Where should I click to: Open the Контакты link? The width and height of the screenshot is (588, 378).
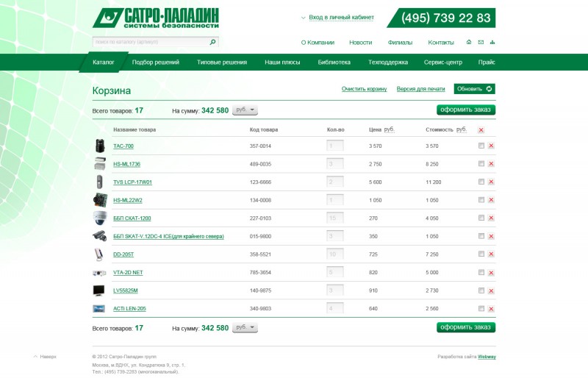(x=441, y=43)
